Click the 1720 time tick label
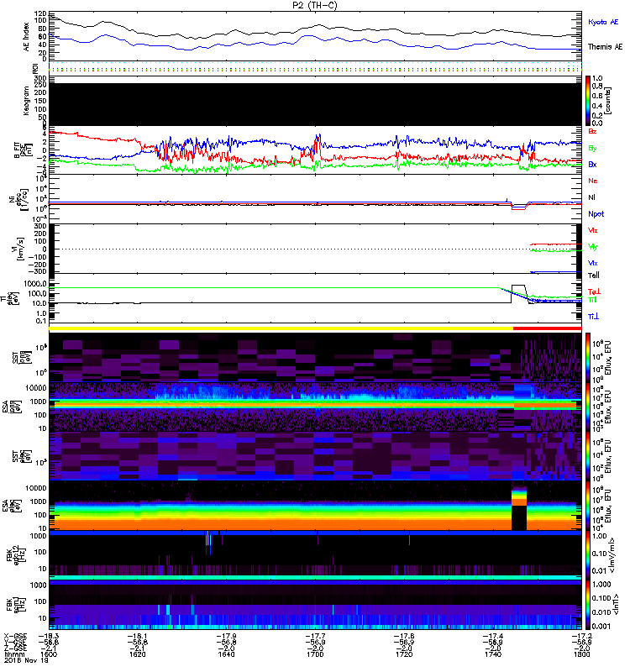 404,654
